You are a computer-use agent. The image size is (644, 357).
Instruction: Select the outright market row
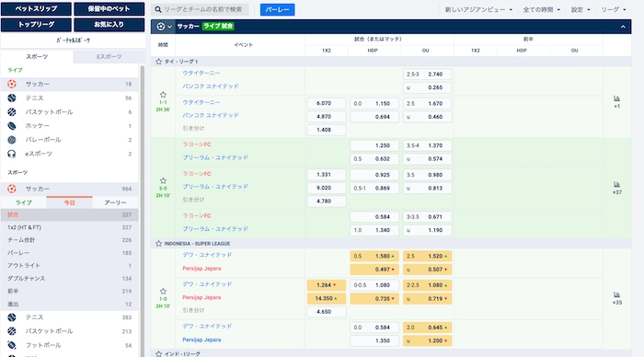click(69, 266)
